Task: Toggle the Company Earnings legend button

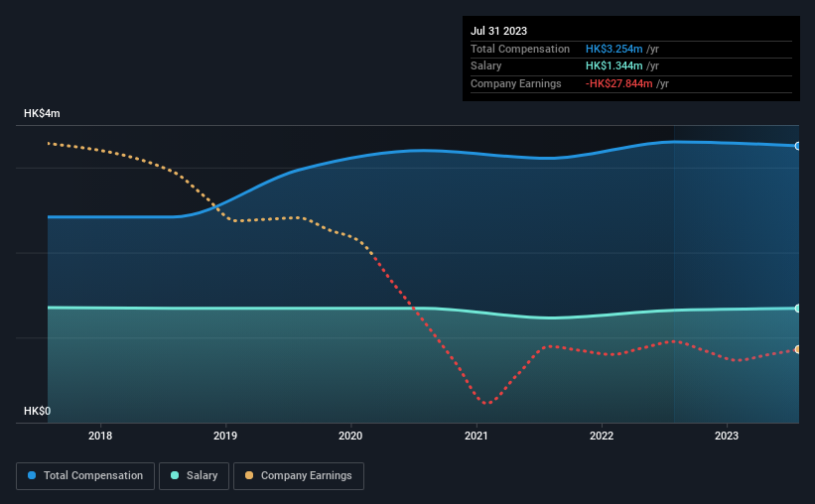Action: click(299, 476)
